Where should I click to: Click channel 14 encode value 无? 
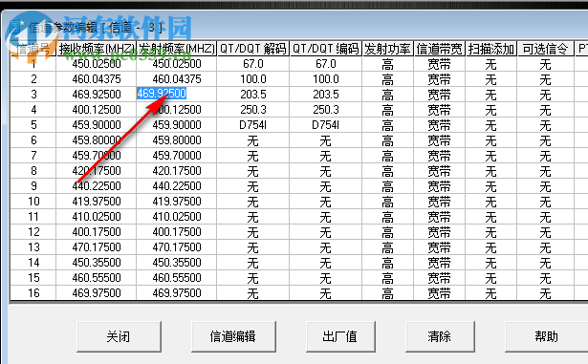326,263
